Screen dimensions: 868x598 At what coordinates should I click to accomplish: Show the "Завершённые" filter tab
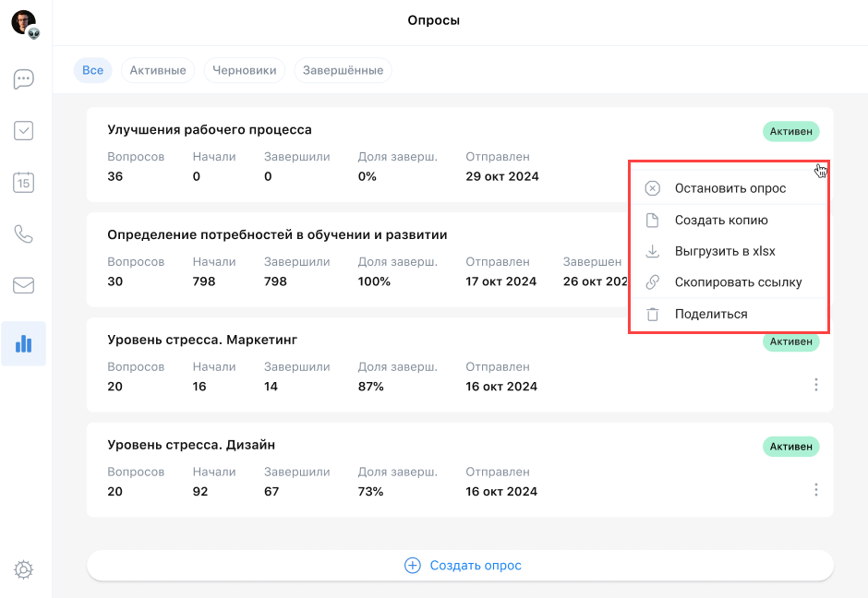click(343, 70)
